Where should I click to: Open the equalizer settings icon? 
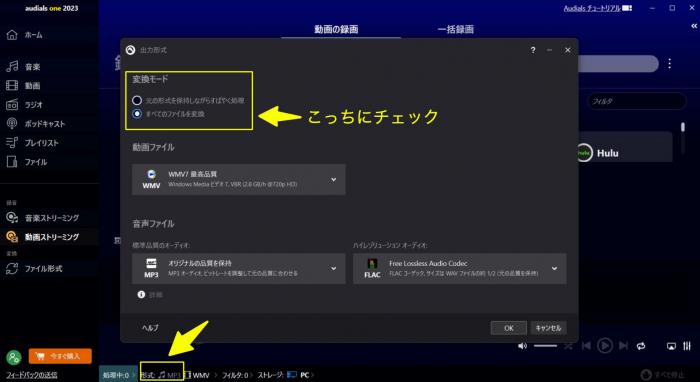click(687, 346)
